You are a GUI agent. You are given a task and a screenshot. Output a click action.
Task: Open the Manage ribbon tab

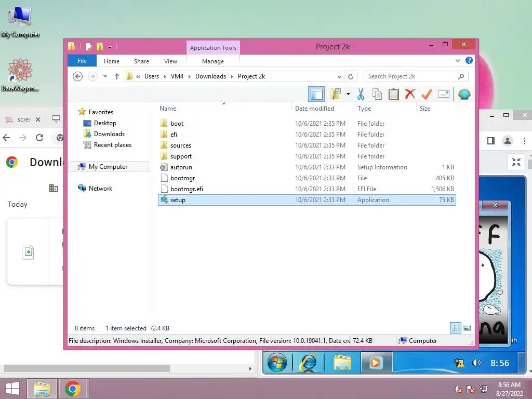point(213,61)
